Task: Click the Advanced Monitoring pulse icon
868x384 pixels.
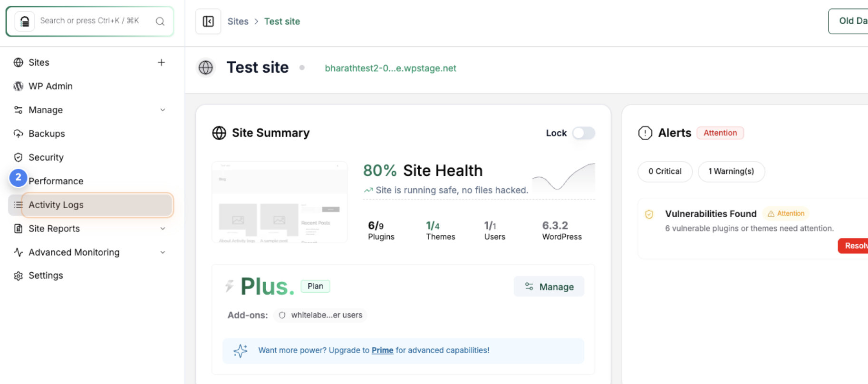Action: 19,252
